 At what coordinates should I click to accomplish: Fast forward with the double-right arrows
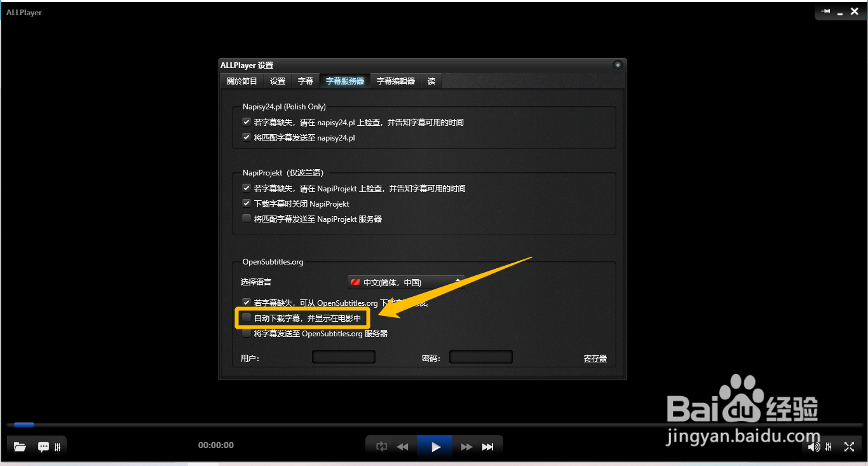(466, 447)
